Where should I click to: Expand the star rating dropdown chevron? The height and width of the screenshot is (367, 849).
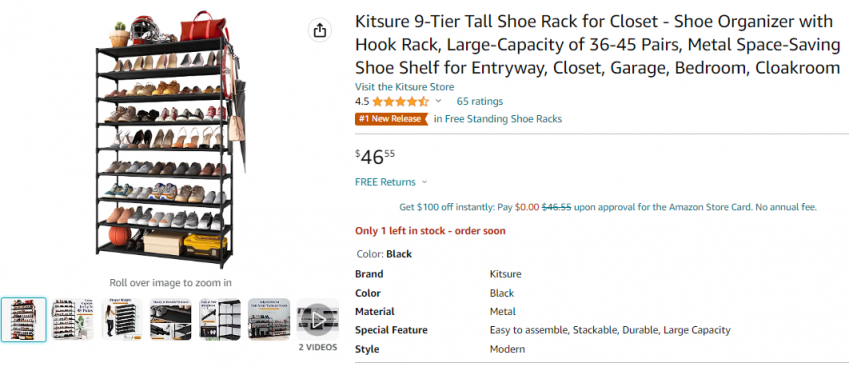(x=439, y=101)
